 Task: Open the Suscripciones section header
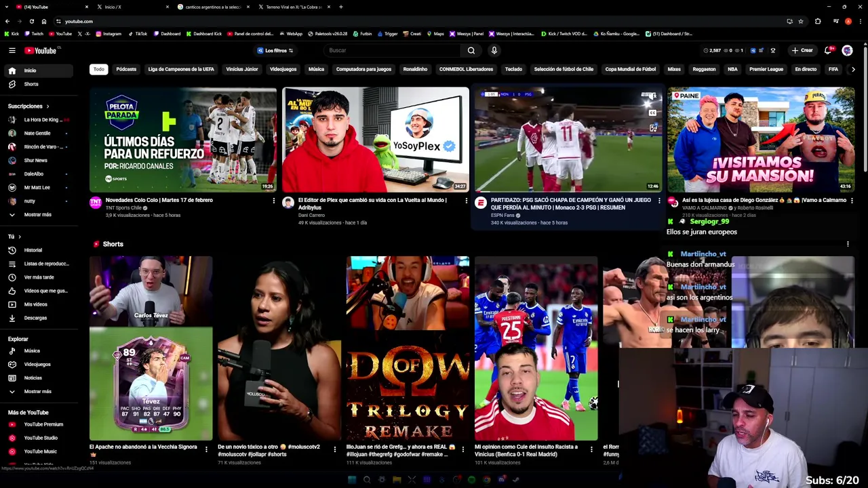tap(29, 106)
